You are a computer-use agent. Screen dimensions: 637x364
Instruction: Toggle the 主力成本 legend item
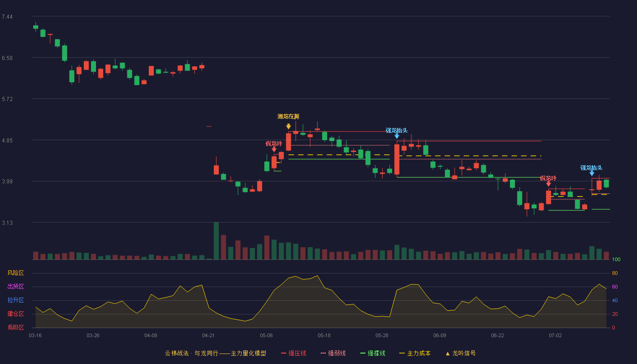pyautogui.click(x=415, y=353)
